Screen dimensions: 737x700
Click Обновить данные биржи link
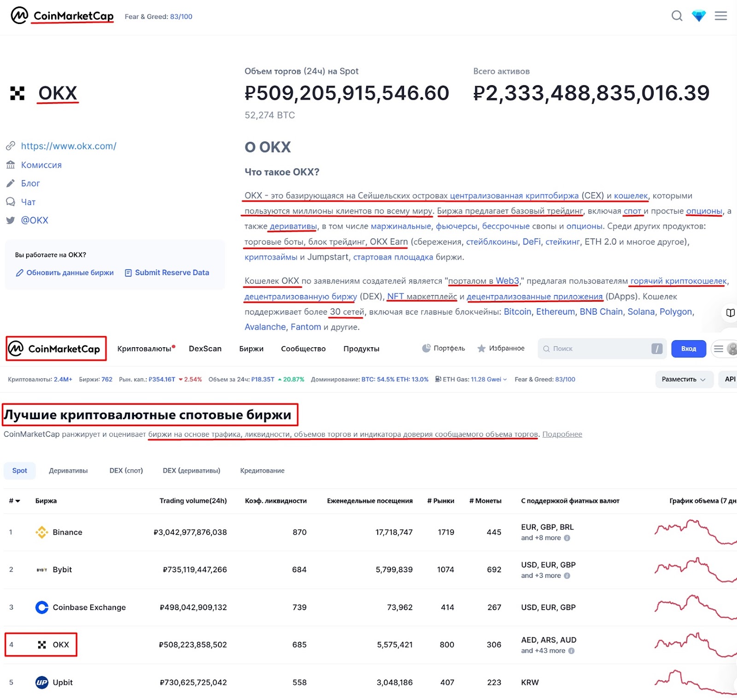point(65,273)
